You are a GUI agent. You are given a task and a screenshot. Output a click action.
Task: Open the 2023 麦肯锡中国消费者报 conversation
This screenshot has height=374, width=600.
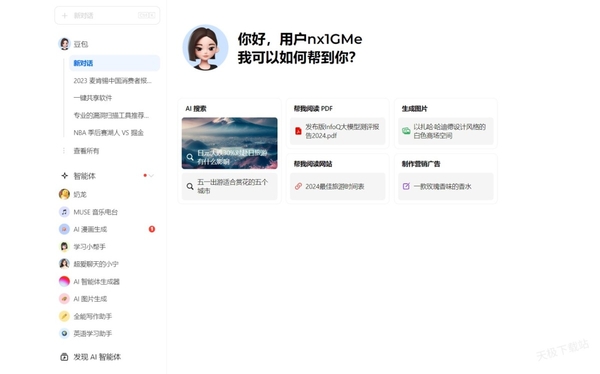(112, 81)
